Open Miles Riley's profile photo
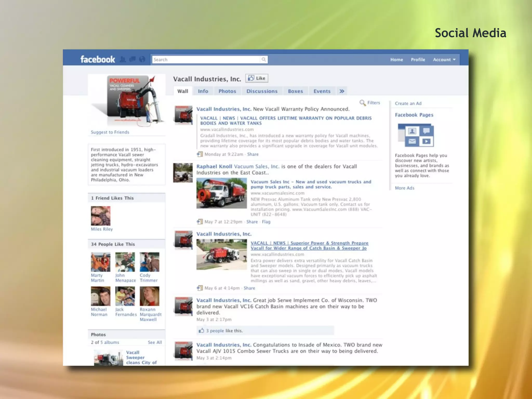 tap(101, 216)
